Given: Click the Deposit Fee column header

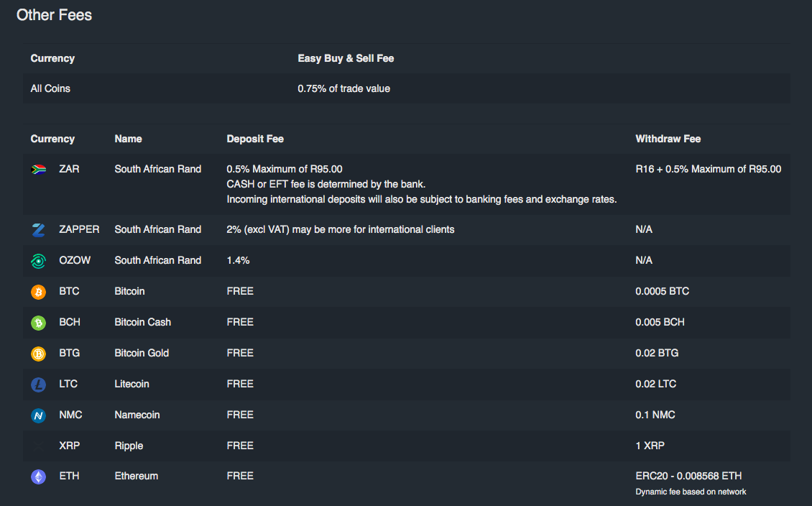Looking at the screenshot, I should pyautogui.click(x=255, y=139).
